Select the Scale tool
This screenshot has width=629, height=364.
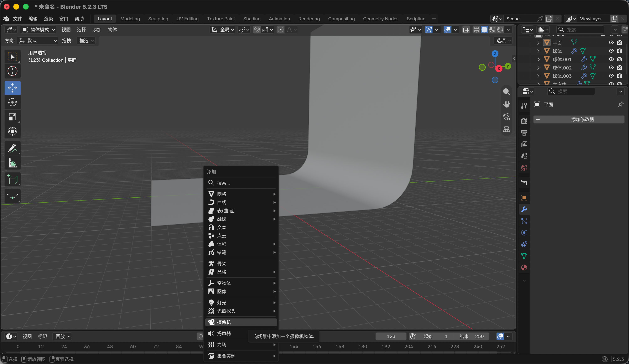coord(12,117)
